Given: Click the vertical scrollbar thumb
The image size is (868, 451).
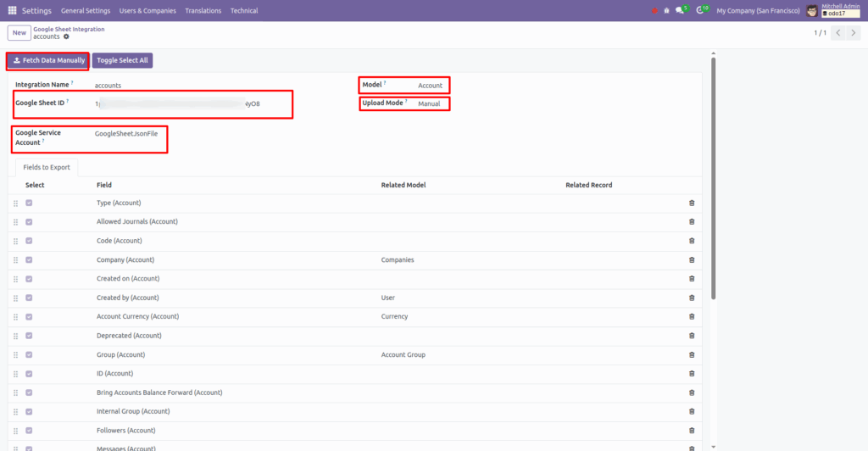Looking at the screenshot, I should [713, 177].
